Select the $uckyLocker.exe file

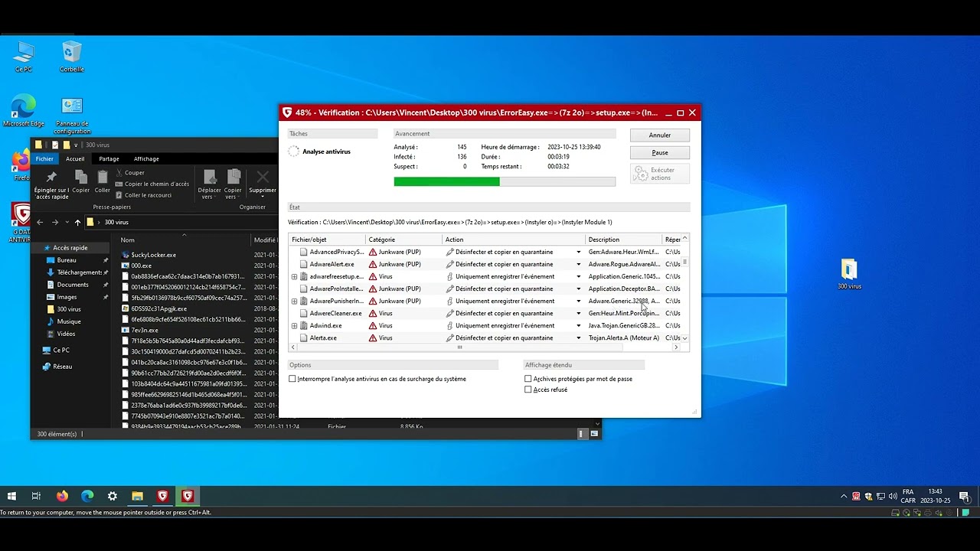(x=153, y=255)
